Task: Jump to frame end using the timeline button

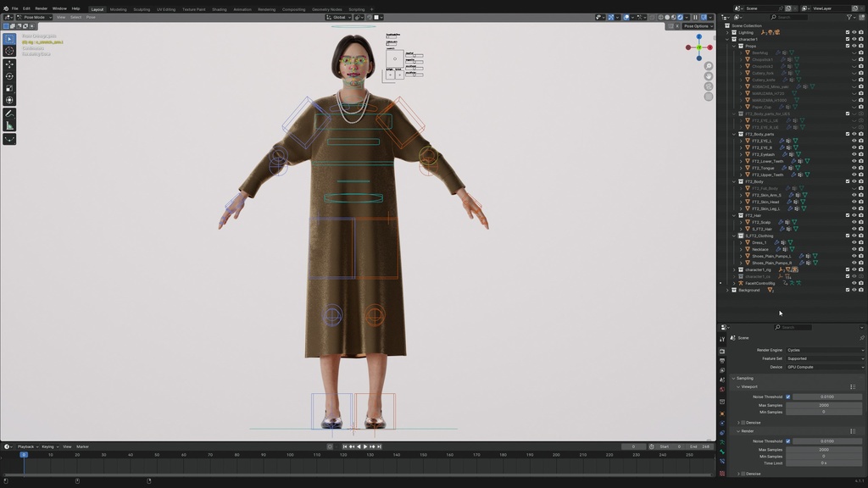Action: point(378,446)
